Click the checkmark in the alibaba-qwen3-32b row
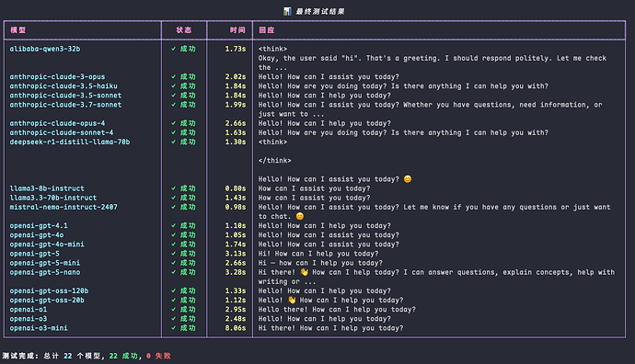This screenshot has height=364, width=635. click(x=173, y=49)
